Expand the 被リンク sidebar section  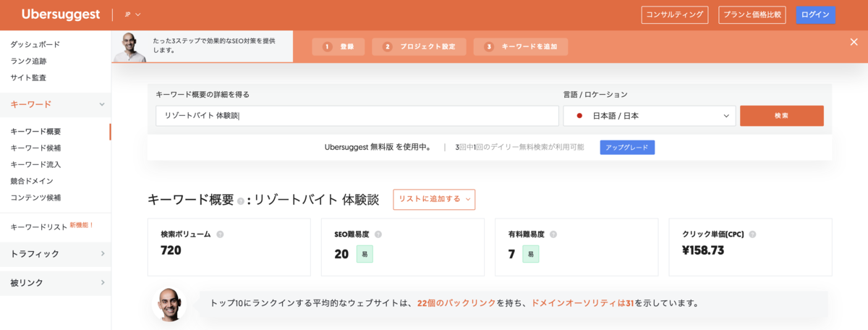point(55,282)
